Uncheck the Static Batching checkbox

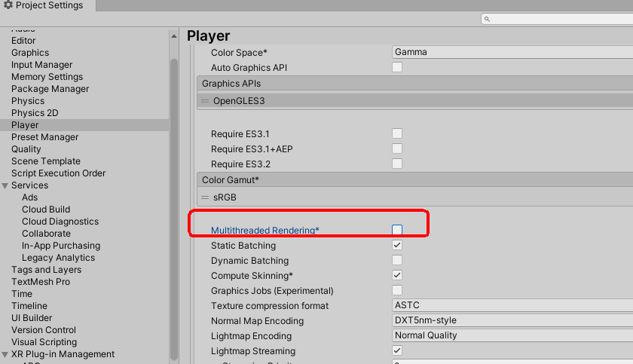click(397, 245)
